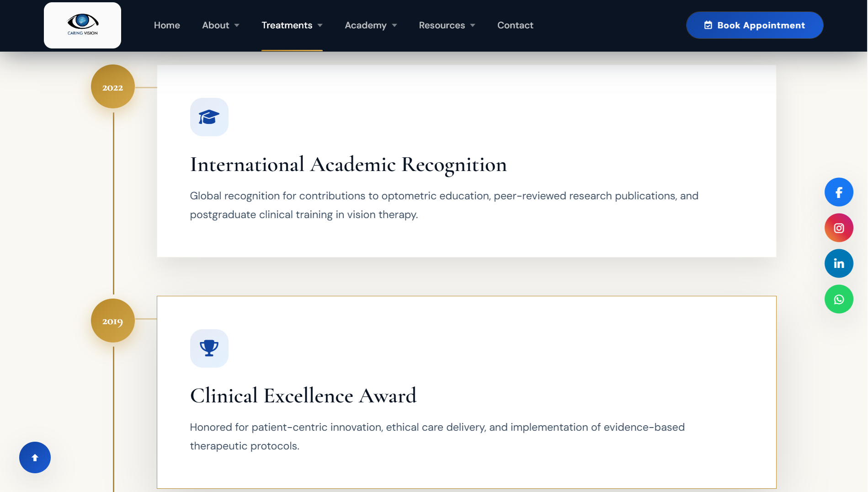Select the 2022 timeline marker

coord(112,86)
